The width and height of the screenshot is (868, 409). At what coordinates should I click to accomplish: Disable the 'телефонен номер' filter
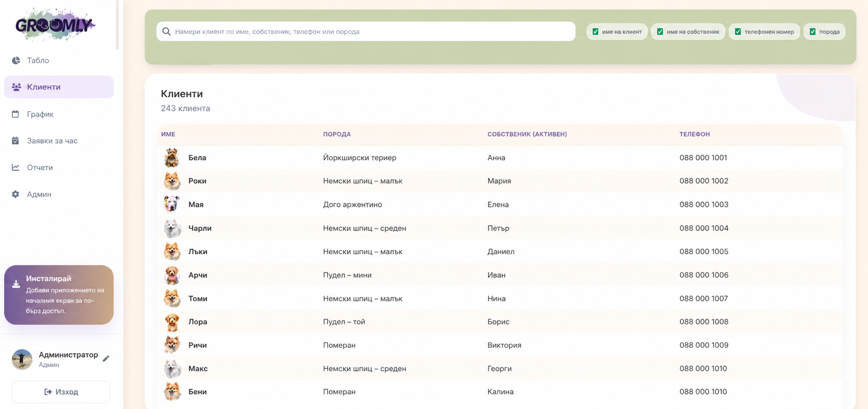point(738,32)
